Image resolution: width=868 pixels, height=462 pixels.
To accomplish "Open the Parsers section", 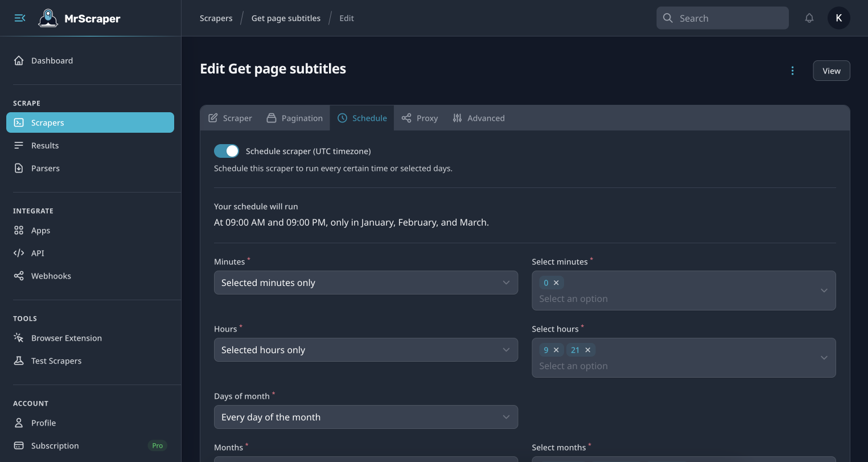I will tap(45, 168).
